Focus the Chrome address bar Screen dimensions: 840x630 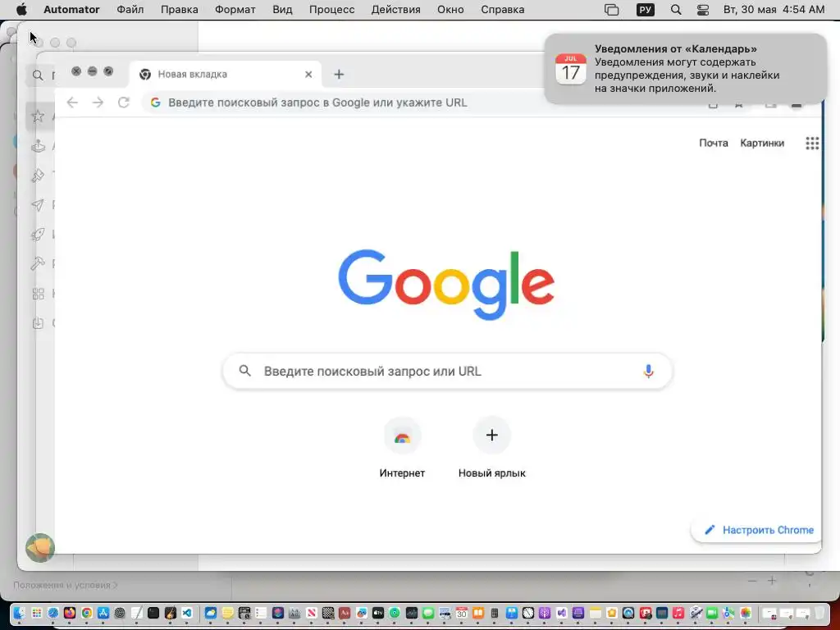tap(343, 103)
